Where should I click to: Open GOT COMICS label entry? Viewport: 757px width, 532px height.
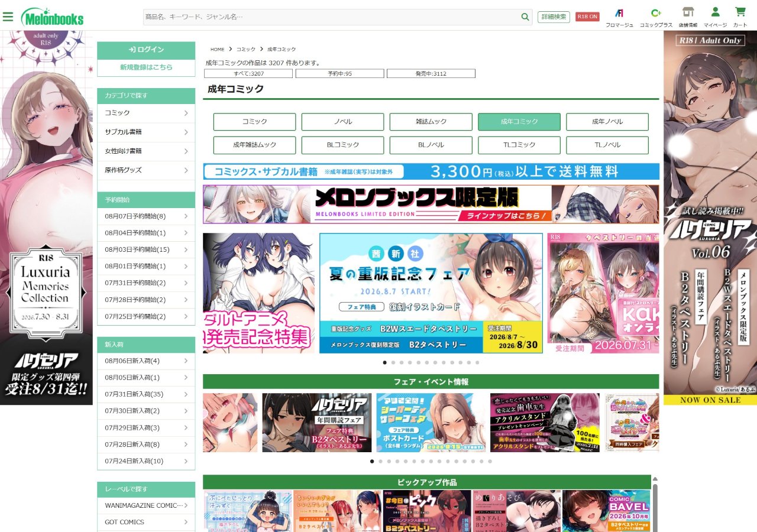point(146,522)
